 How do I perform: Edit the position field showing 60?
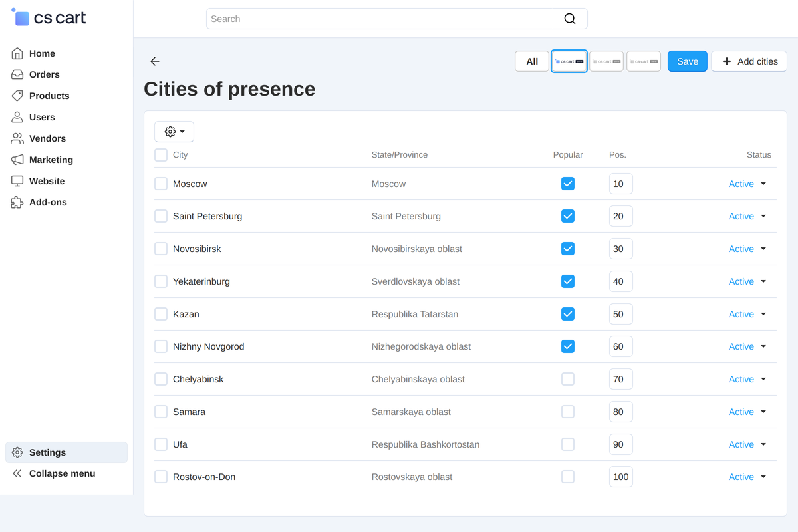(x=621, y=346)
